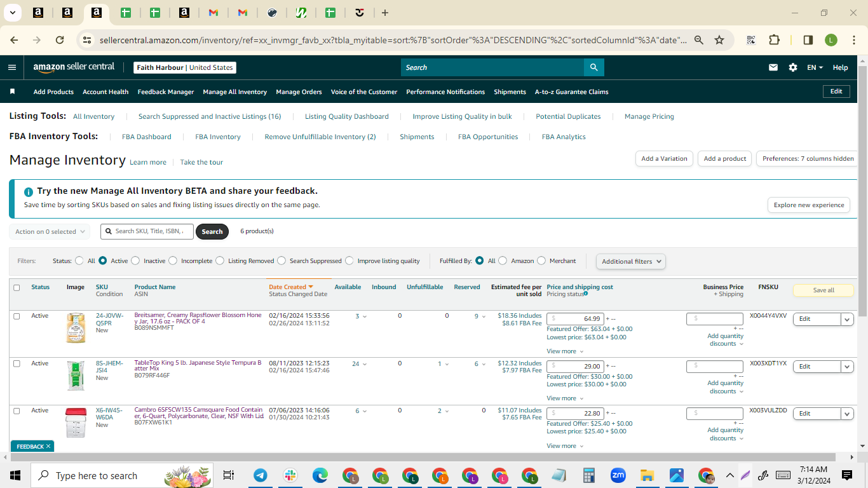Open the Additional filters dropdown

(631, 261)
